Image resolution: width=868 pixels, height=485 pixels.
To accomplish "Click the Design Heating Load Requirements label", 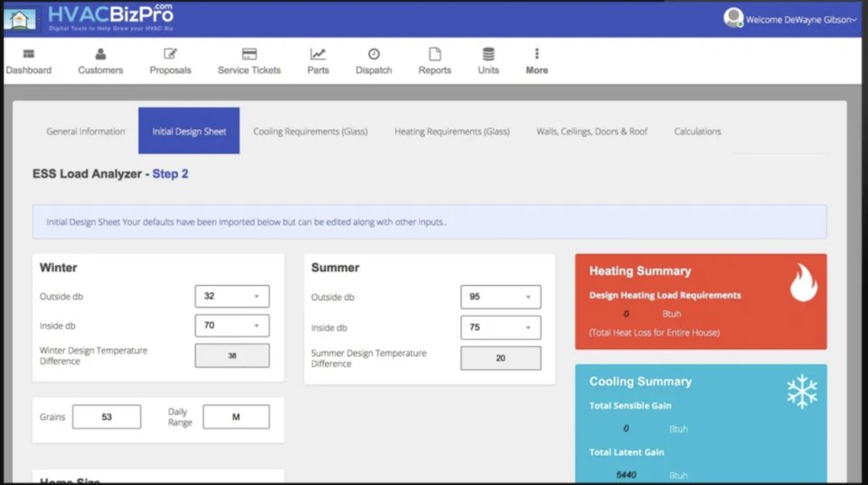I will coord(665,296).
